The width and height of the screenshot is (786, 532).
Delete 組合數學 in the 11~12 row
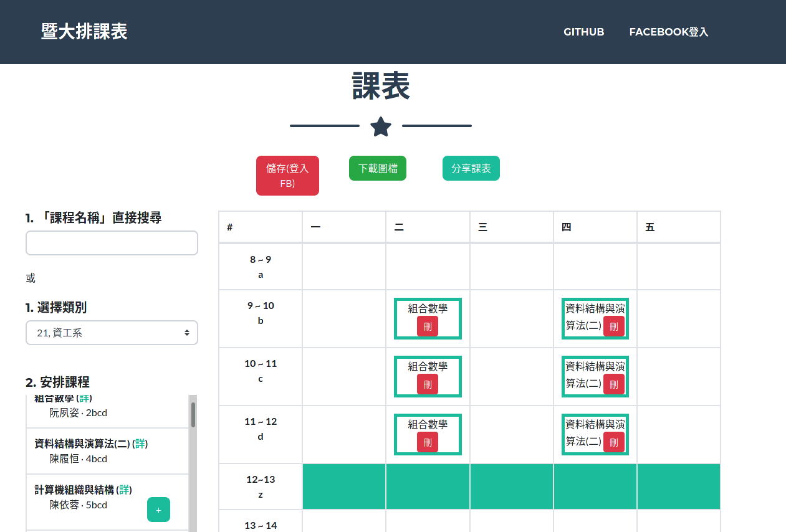428,442
